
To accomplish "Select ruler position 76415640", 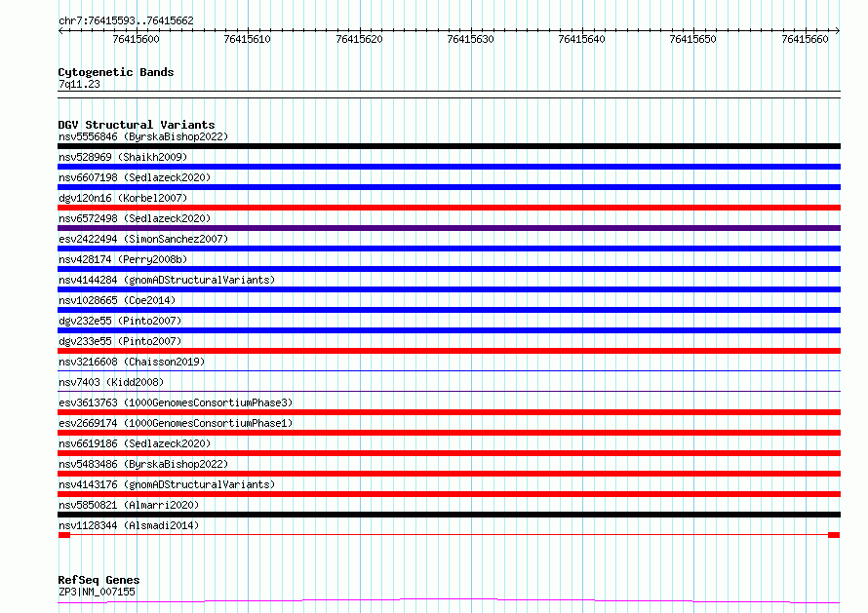I will (x=582, y=39).
